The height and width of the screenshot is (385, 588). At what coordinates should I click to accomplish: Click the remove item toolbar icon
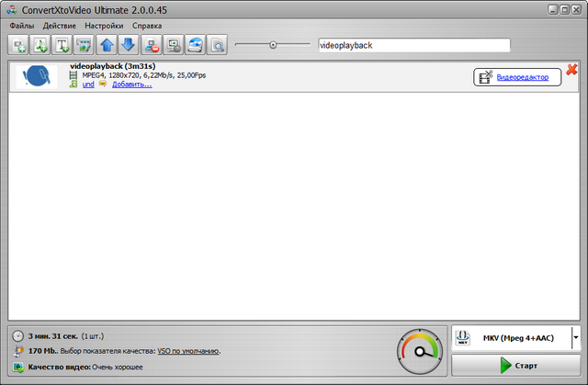click(x=151, y=44)
